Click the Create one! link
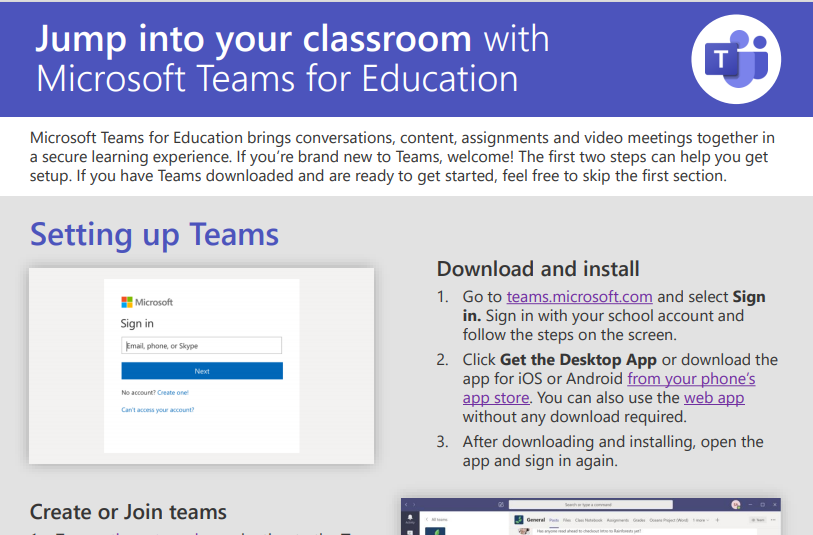813x535 pixels. [173, 392]
